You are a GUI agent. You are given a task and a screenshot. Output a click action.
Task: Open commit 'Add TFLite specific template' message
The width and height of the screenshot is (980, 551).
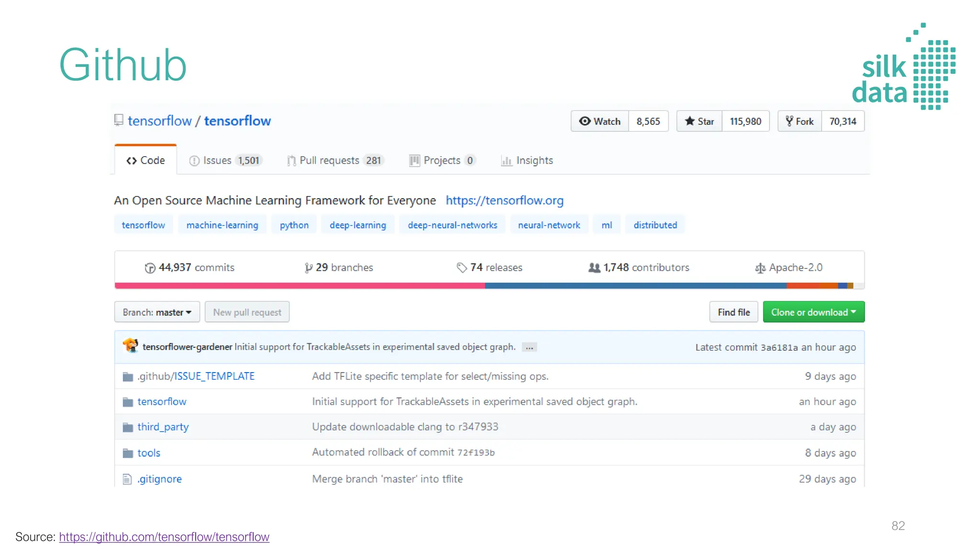[x=430, y=376]
